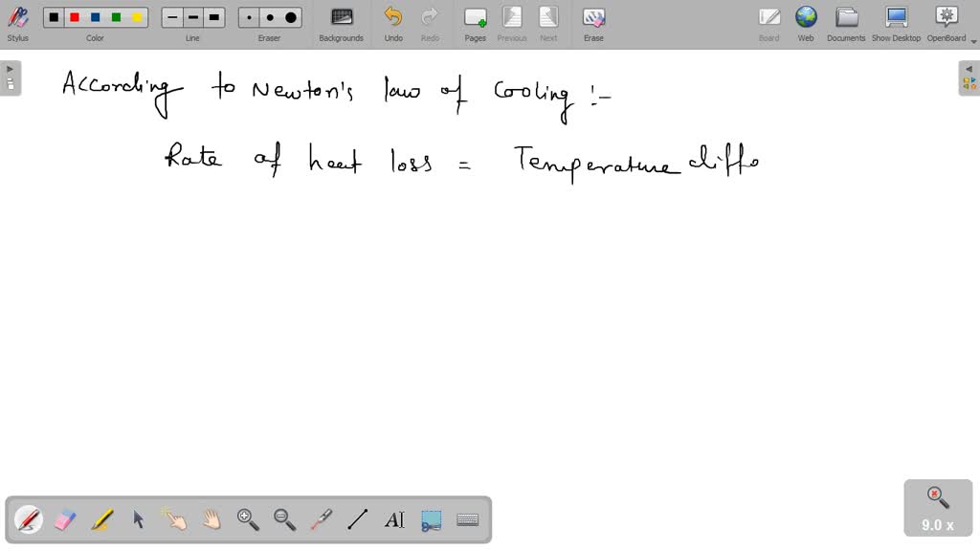
Task: Open the OpenBoard menu
Action: [946, 23]
